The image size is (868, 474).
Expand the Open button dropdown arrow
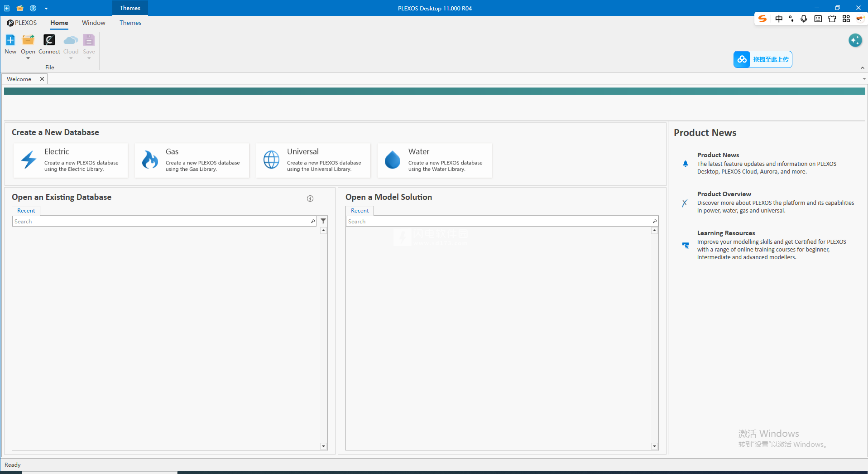click(x=28, y=58)
